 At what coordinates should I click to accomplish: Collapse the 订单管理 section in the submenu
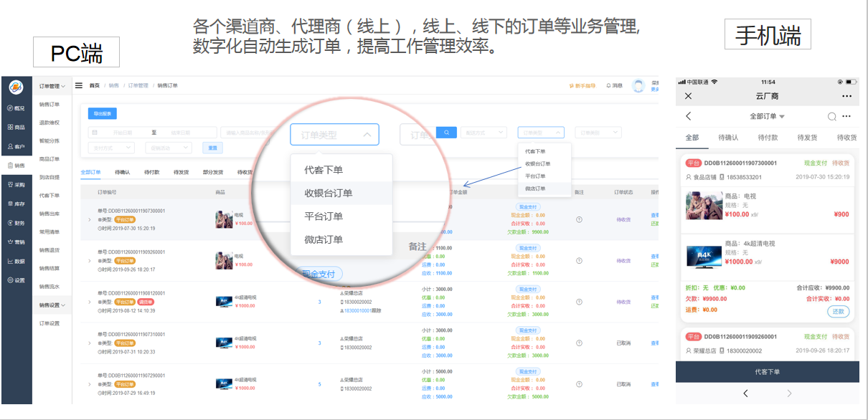[52, 86]
